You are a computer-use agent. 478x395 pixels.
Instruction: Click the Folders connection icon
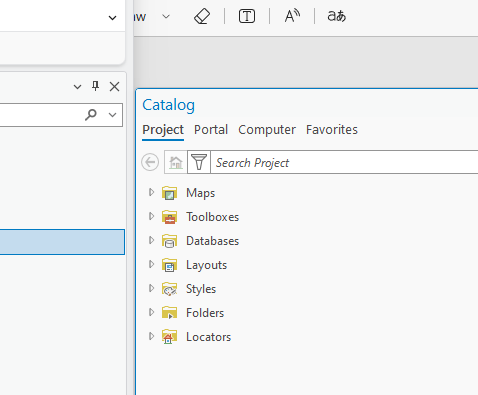click(169, 313)
